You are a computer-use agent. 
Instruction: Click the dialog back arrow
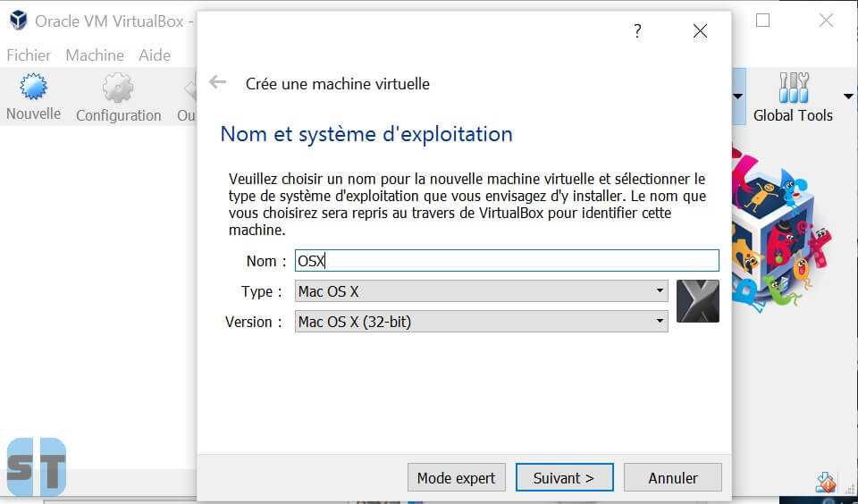218,82
